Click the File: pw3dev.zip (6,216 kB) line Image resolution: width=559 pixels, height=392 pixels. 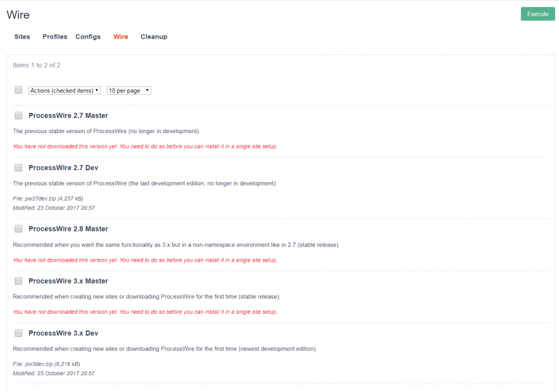tap(47, 364)
